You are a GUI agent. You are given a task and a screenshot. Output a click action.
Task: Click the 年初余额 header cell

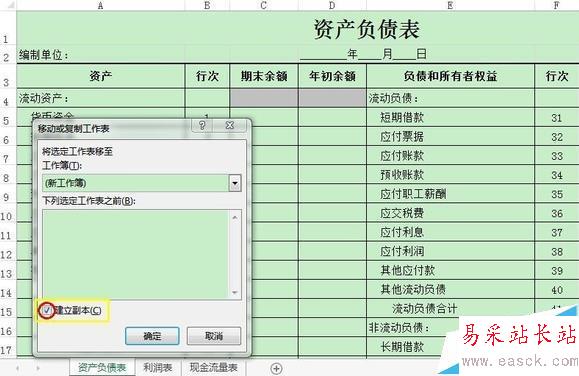332,76
